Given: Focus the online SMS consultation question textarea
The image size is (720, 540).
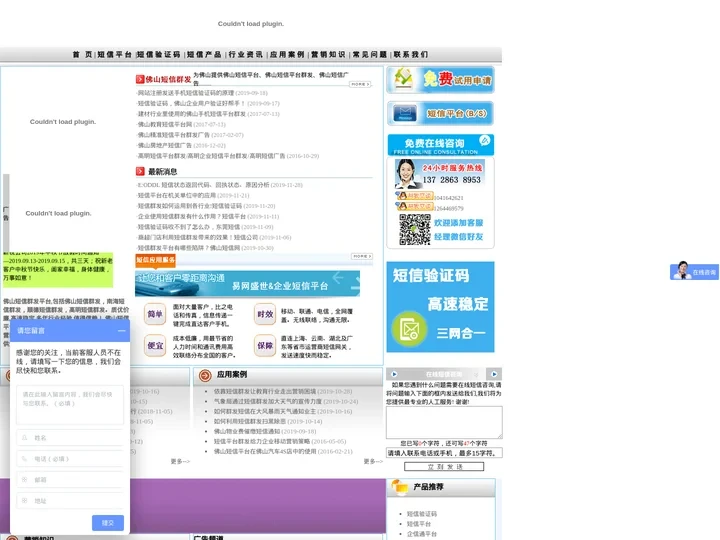Looking at the screenshot, I should tap(444, 422).
